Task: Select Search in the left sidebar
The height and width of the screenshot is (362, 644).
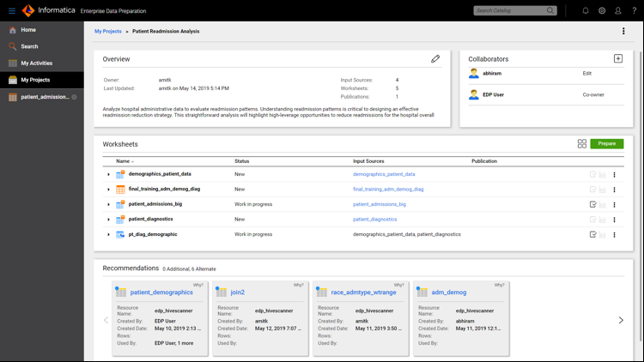Action: click(29, 46)
